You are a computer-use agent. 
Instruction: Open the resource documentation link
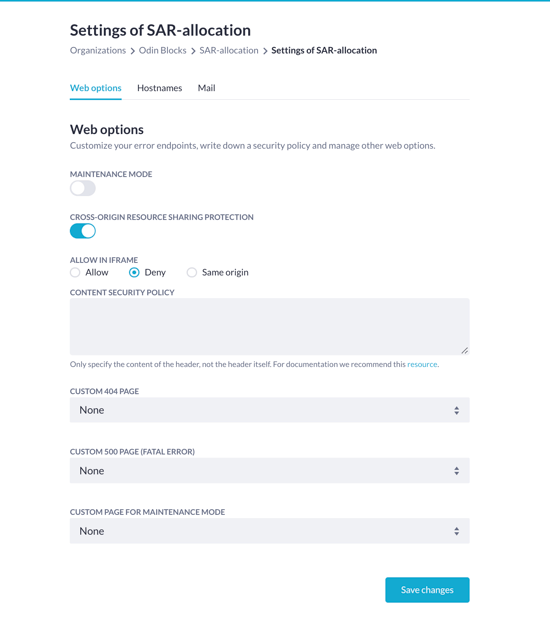(x=422, y=364)
